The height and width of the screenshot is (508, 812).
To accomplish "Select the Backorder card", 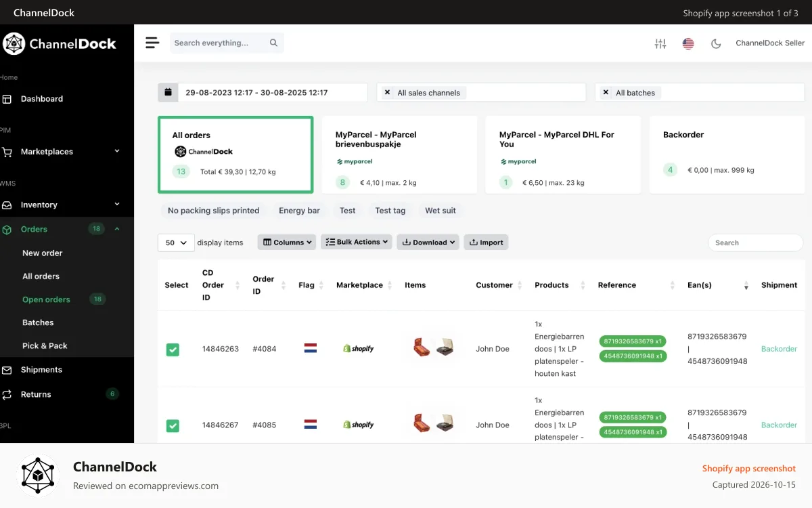I will point(727,154).
